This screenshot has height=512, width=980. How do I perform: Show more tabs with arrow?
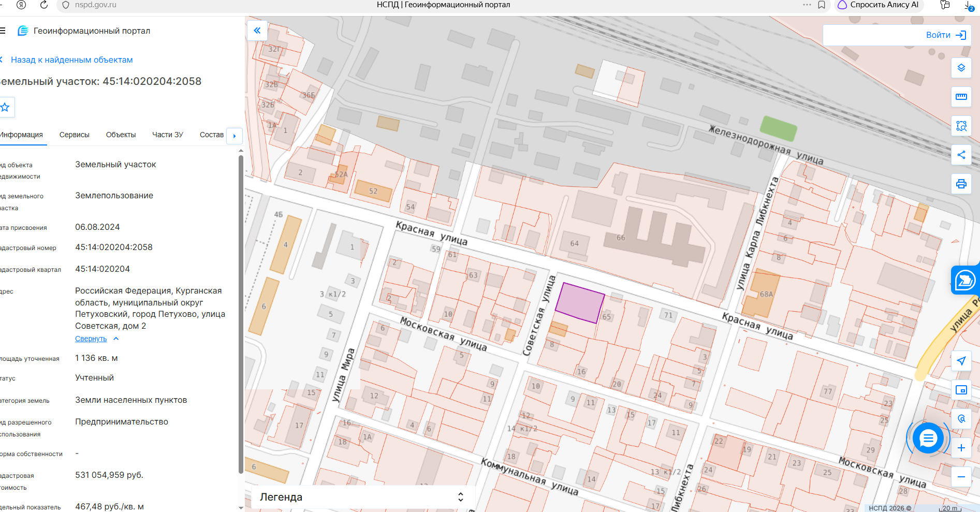coord(235,136)
